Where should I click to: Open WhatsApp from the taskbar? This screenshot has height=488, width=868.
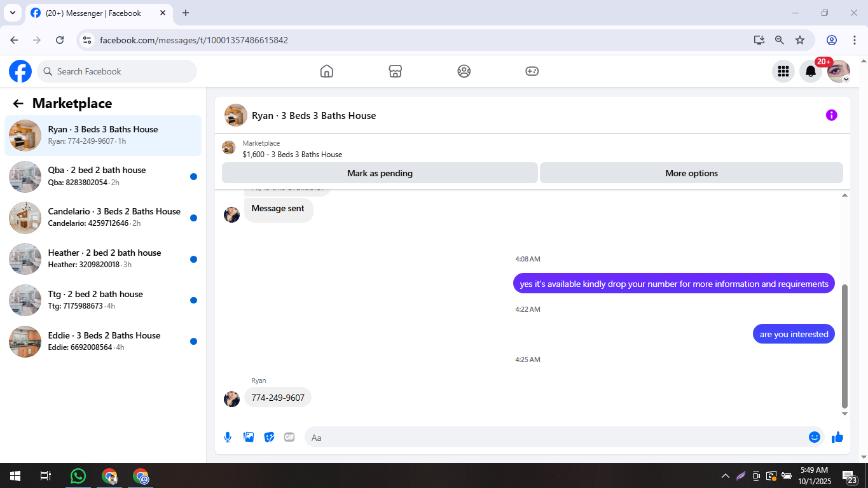pos(78,476)
